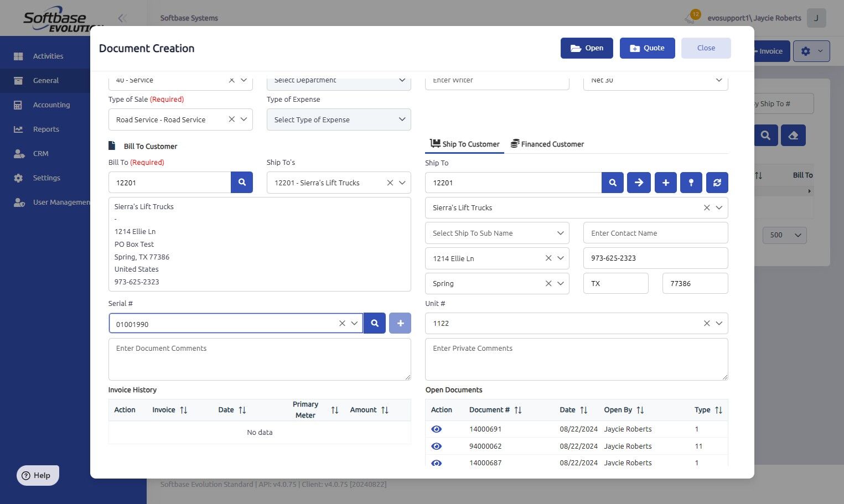Viewport: 844px width, 504px height.
Task: Click the Quote button
Action: [647, 48]
